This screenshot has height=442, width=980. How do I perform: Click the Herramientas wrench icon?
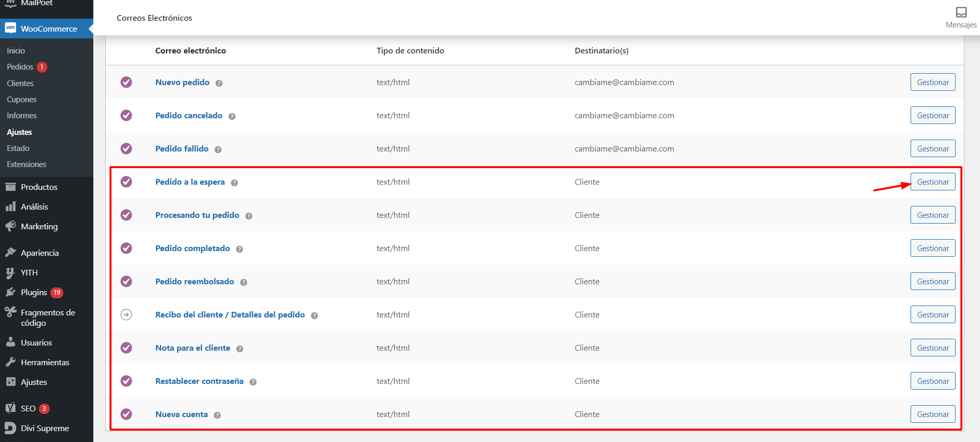coord(10,362)
